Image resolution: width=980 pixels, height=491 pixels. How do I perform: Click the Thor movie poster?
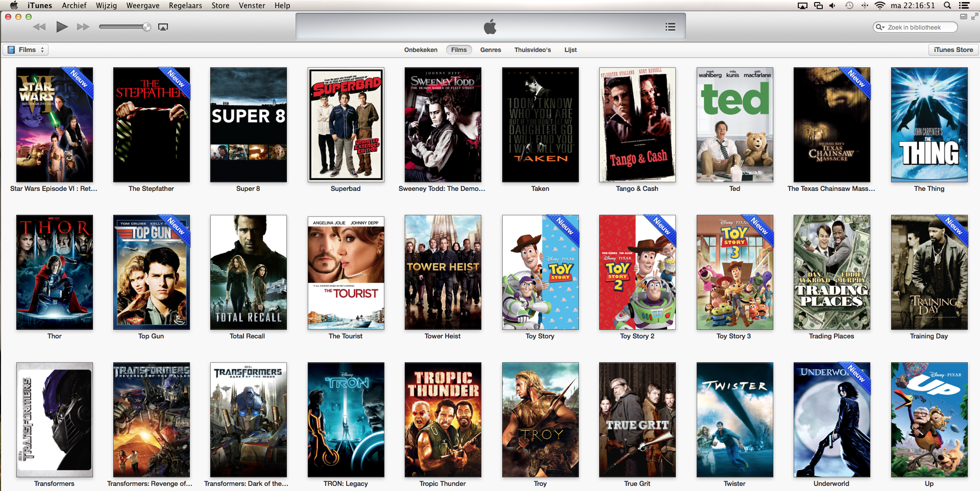tap(55, 272)
